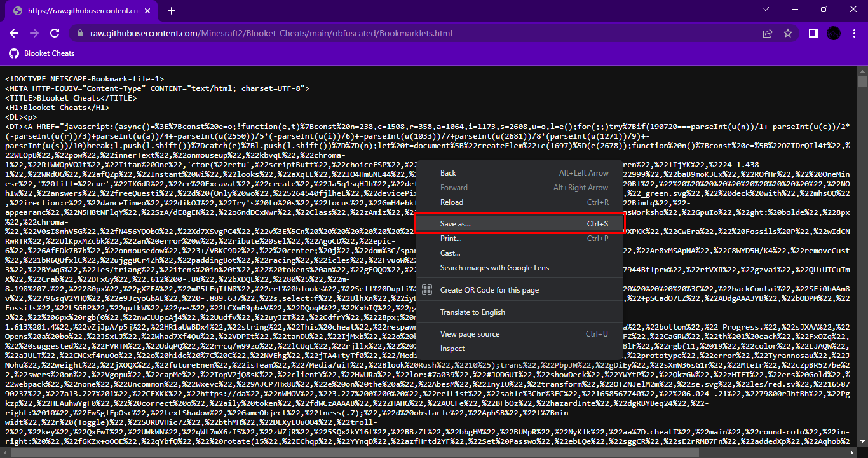
Task: Select View page source
Action: (x=519, y=334)
